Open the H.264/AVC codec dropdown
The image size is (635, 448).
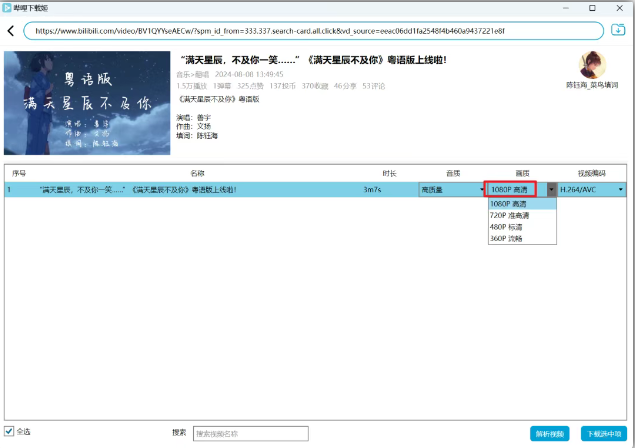pyautogui.click(x=591, y=189)
